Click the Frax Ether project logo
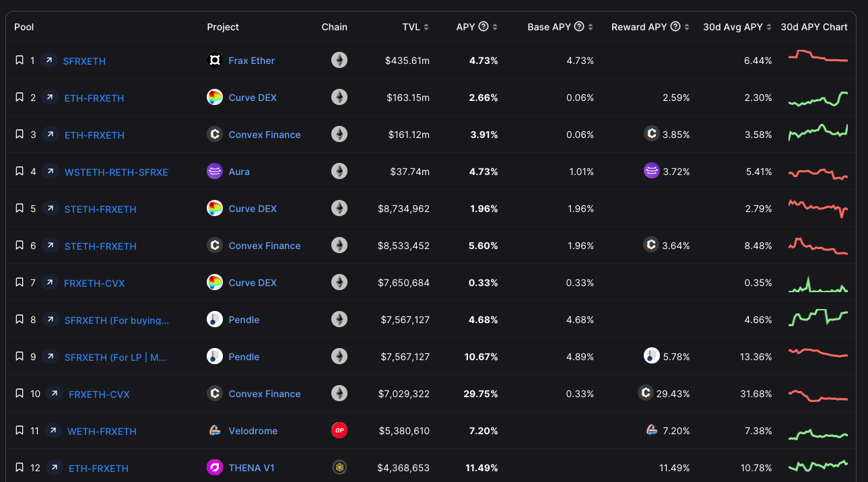 [214, 61]
